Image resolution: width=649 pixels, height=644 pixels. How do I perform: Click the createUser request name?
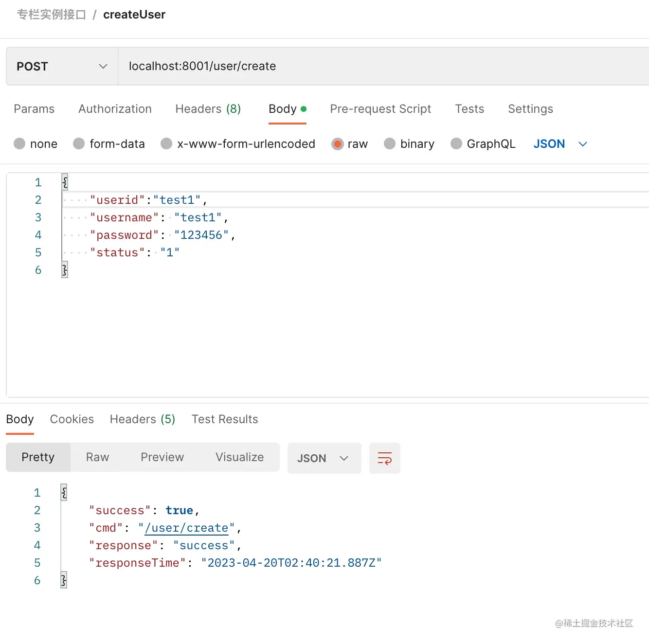coord(134,15)
